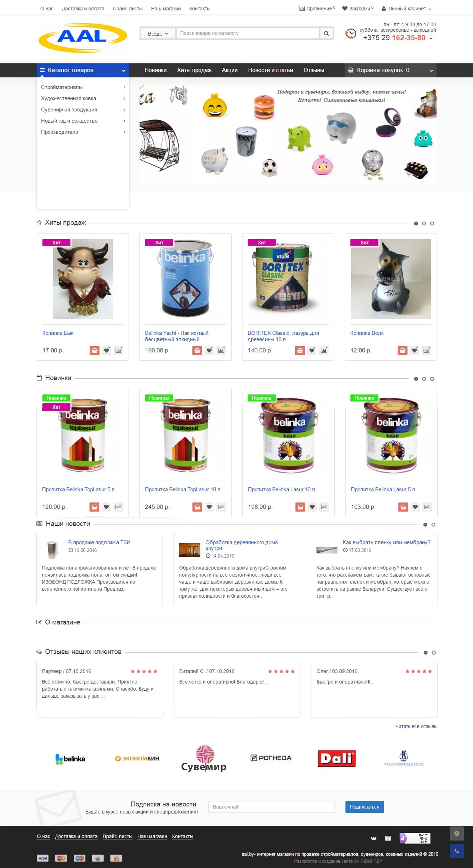
Task: Click the blue phone callback icon
Action: 456,851
